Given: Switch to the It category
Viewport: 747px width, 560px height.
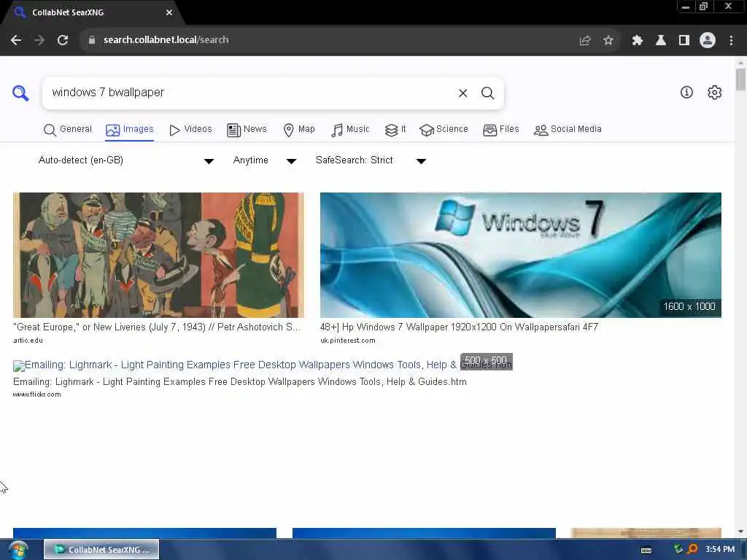Looking at the screenshot, I should tap(395, 130).
